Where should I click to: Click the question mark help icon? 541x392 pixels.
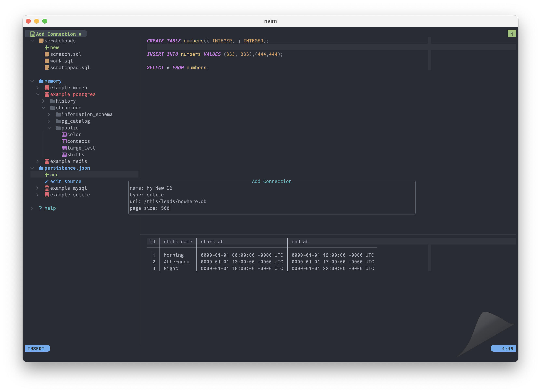40,208
